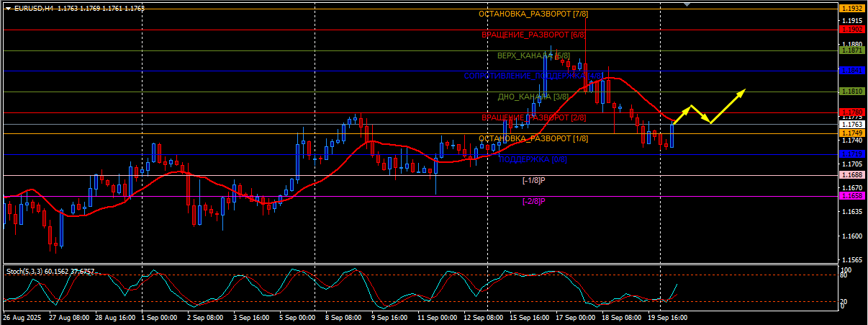The height and width of the screenshot is (325, 868).
Task: Click the 1.1635 price scale value
Action: click(852, 212)
